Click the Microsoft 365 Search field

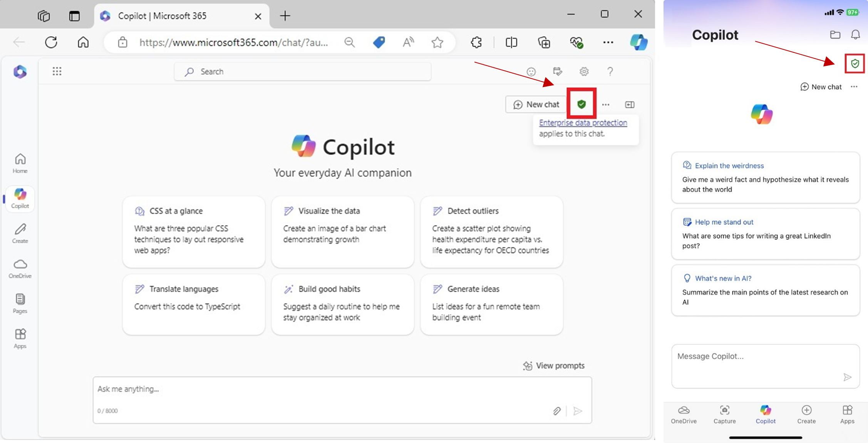pyautogui.click(x=303, y=72)
